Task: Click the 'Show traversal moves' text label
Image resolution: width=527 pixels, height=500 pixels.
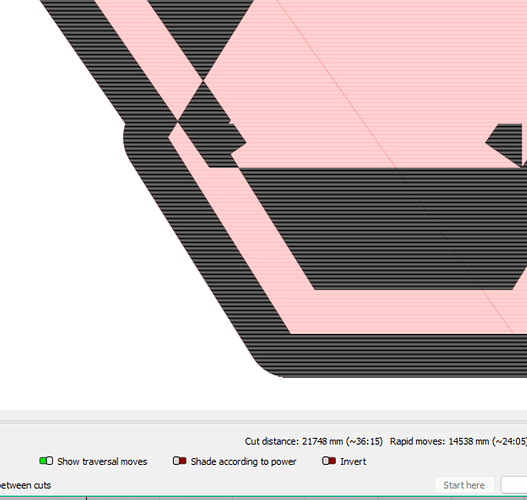Action: click(x=102, y=461)
